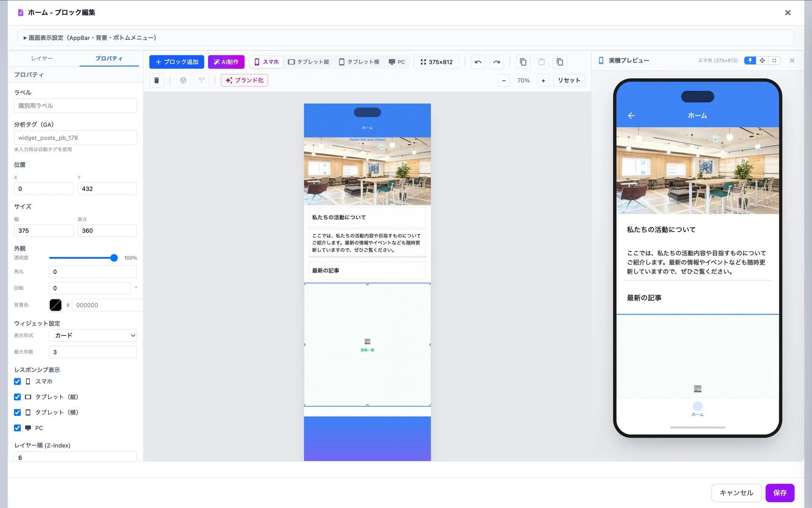Click the X position field

[x=44, y=189]
